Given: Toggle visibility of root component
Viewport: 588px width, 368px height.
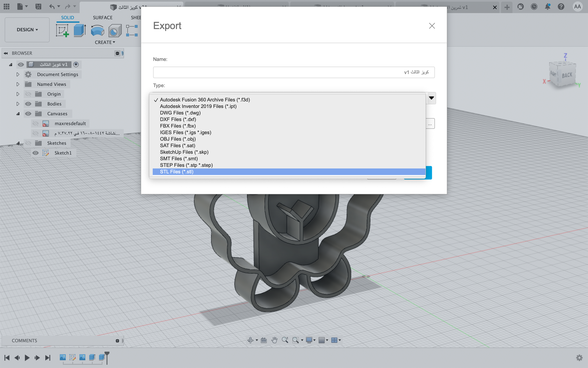Looking at the screenshot, I should (21, 65).
